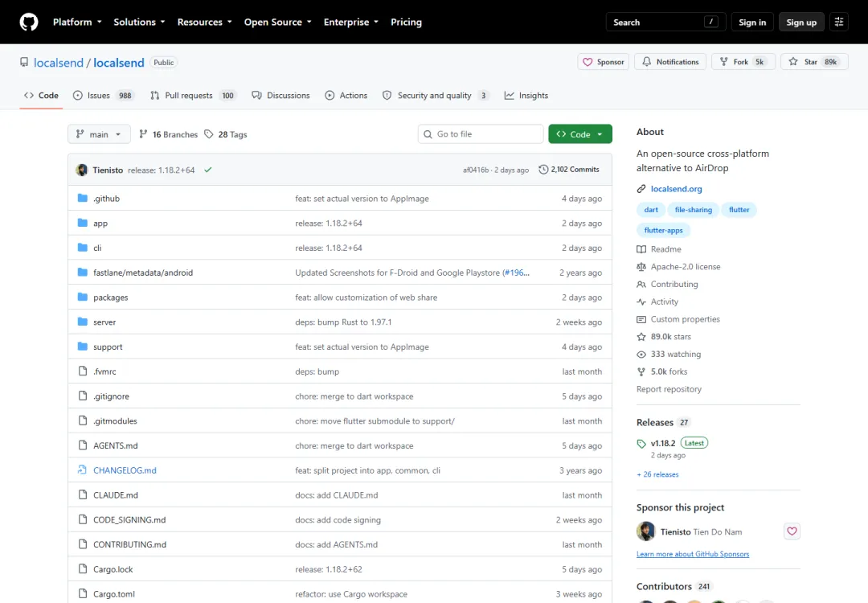Click the packages folder icon
The image size is (868, 603).
tap(83, 297)
